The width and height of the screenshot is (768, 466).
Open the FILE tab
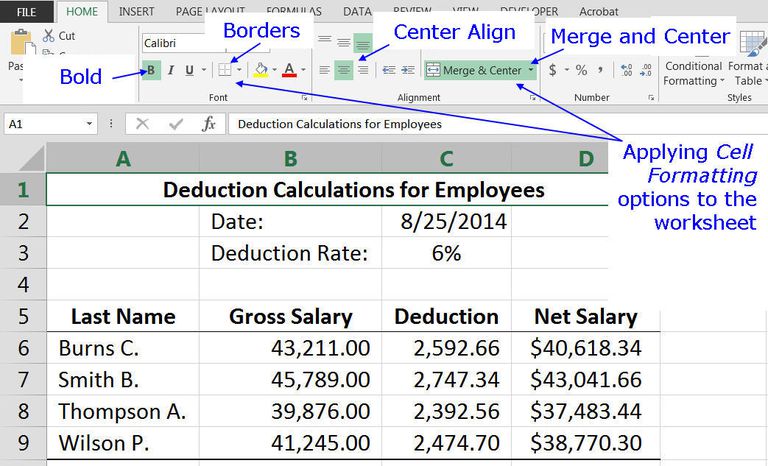[x=26, y=12]
